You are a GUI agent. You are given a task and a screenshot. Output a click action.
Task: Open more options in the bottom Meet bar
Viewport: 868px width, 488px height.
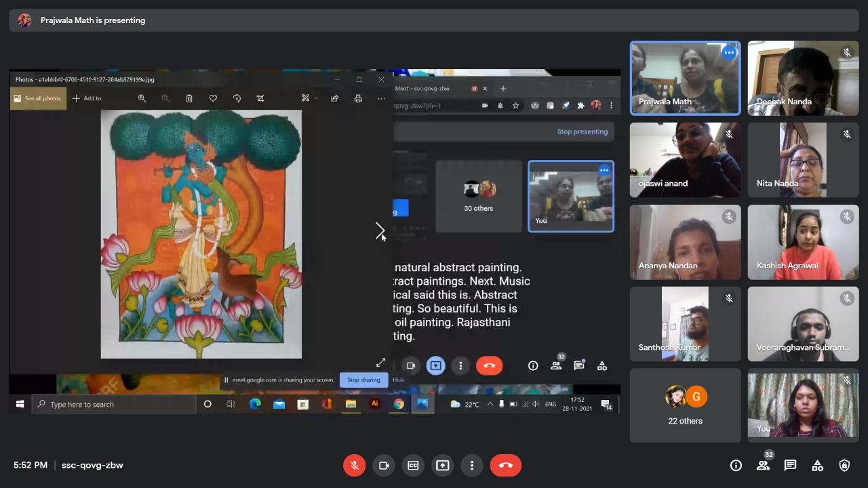coord(472,466)
